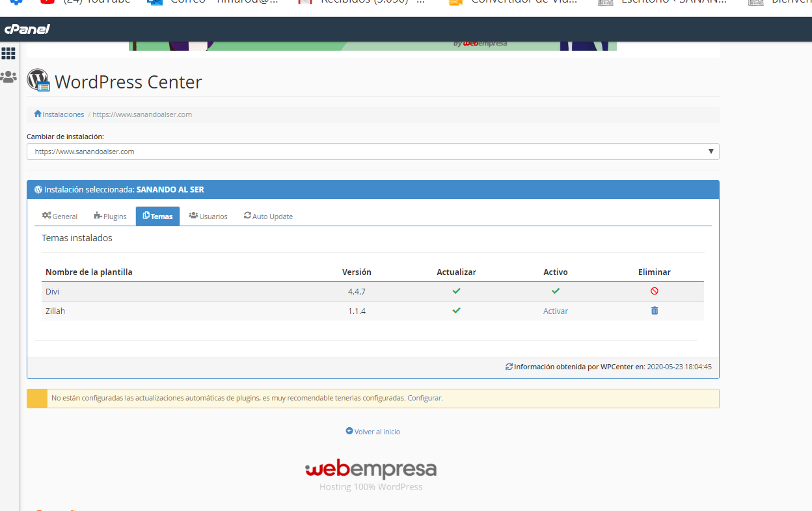Click the Configurar link in yellow notice
This screenshot has width=812, height=511.
[x=425, y=398]
